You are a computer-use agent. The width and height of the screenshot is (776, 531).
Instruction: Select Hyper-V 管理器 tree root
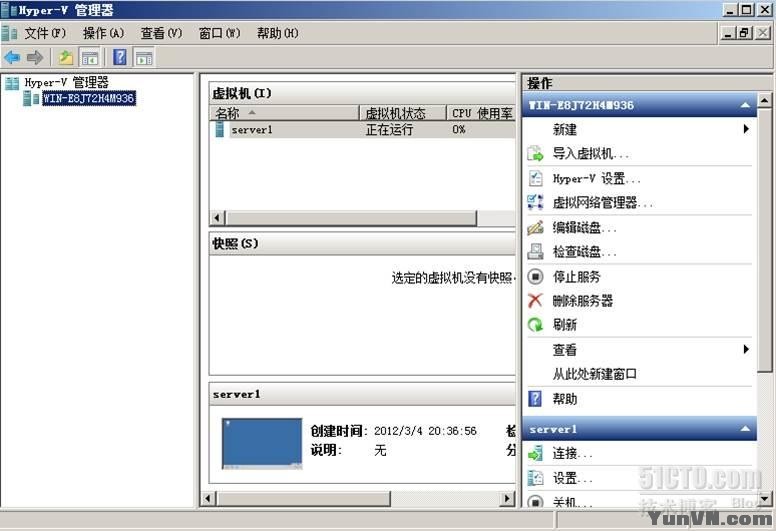click(x=67, y=83)
